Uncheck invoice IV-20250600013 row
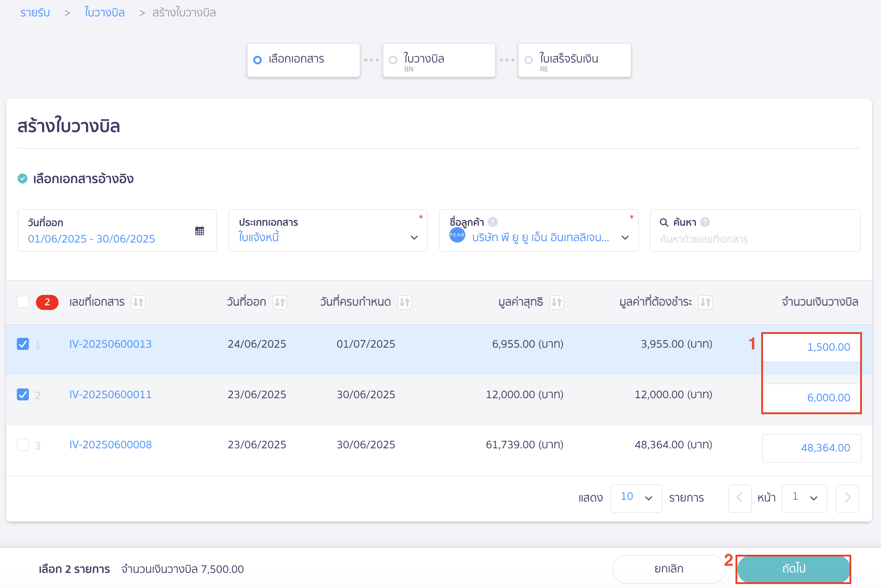Screen dimensions: 881x588 click(x=23, y=344)
